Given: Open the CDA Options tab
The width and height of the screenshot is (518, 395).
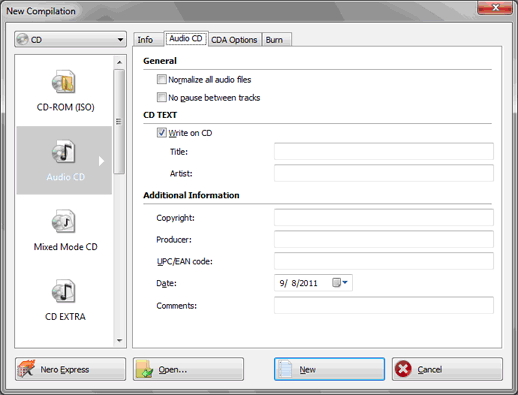Looking at the screenshot, I should tap(235, 40).
